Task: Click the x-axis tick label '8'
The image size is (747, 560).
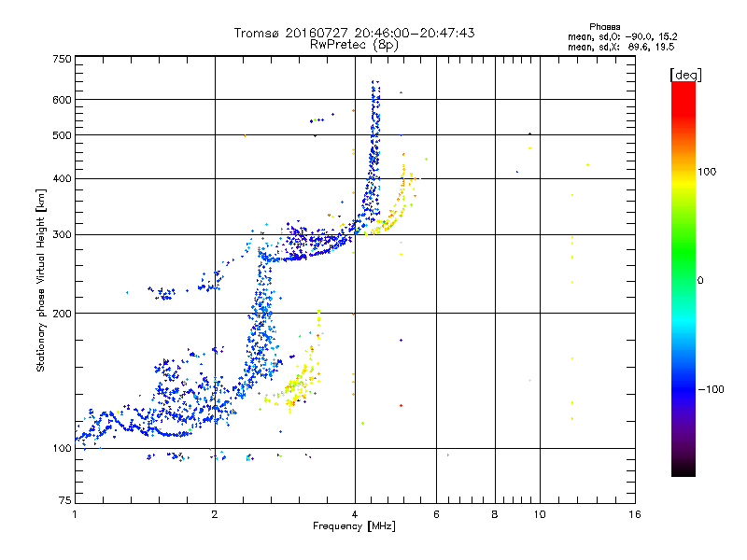Action: (495, 514)
